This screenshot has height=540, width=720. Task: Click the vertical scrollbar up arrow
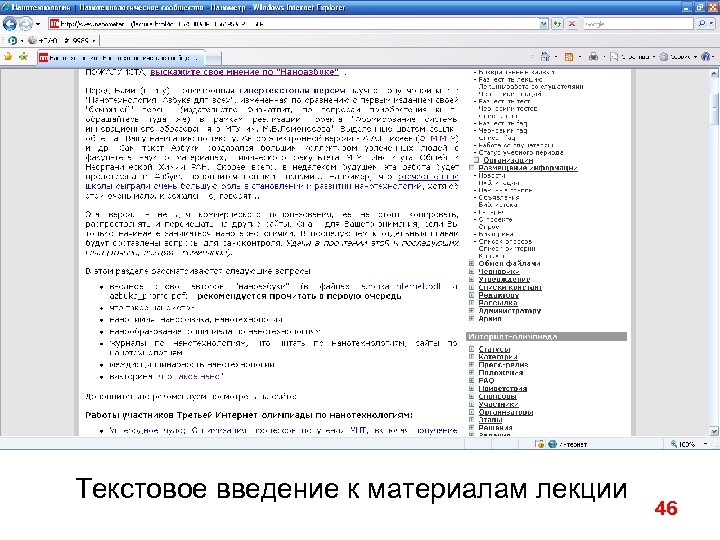tap(714, 73)
